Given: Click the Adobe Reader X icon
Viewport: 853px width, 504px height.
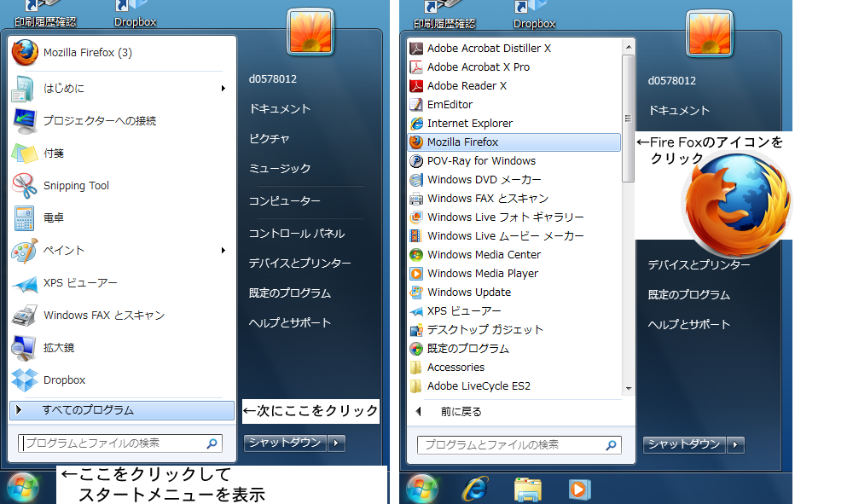Looking at the screenshot, I should (x=416, y=85).
